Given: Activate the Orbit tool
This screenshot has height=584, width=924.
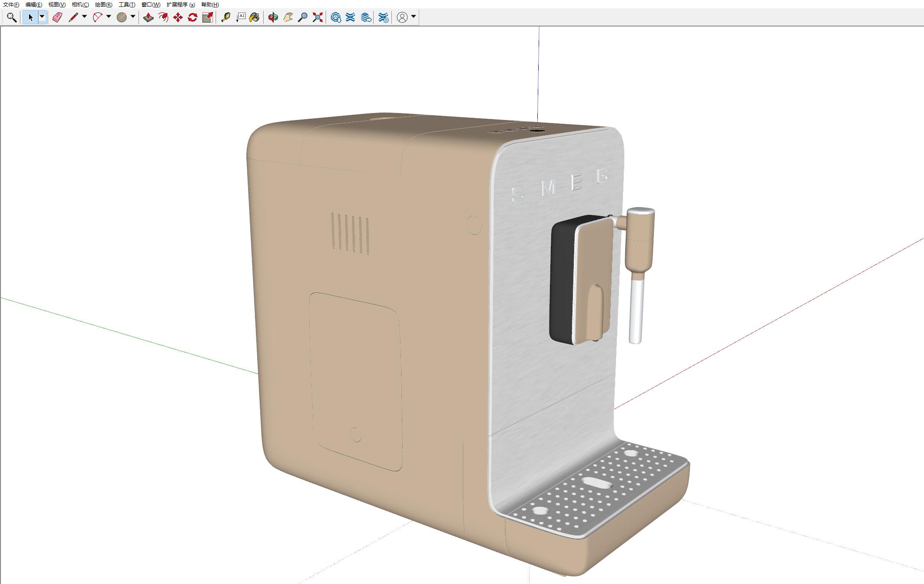Looking at the screenshot, I should (273, 17).
